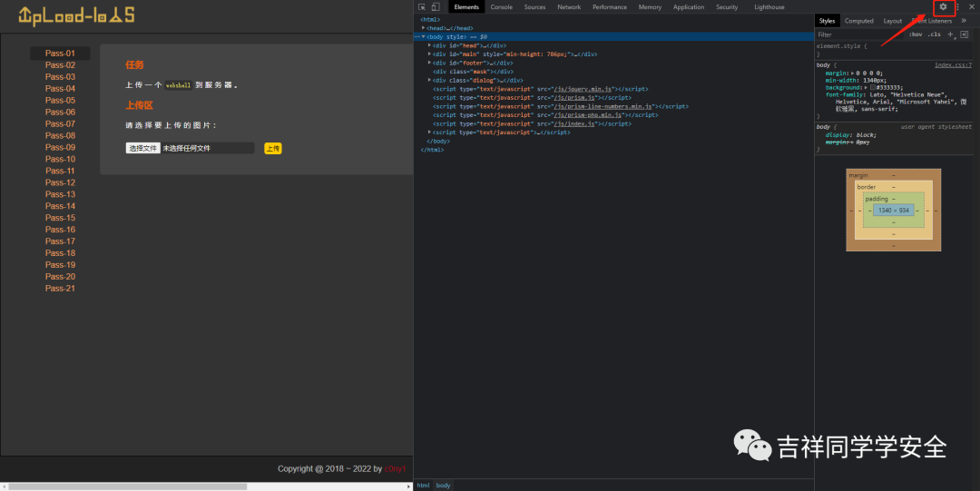This screenshot has height=491, width=980.
Task: Click the display: block declaration
Action: [850, 135]
